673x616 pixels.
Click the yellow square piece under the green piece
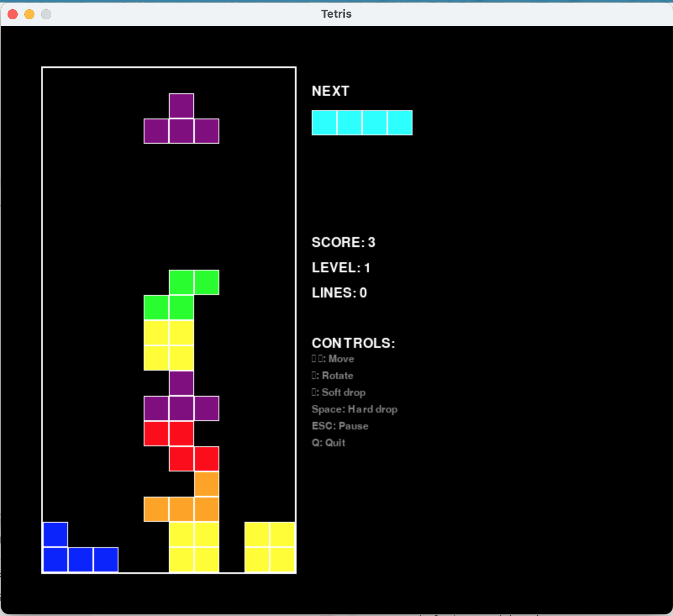point(169,345)
